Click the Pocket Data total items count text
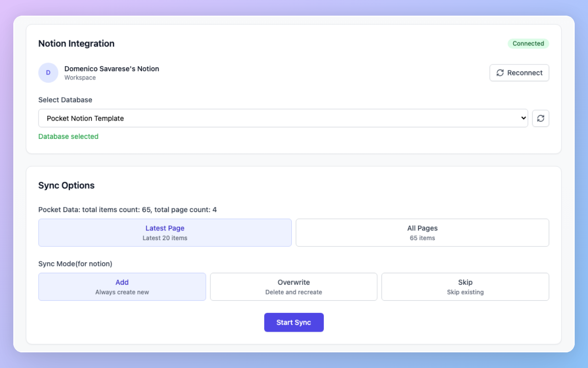The width and height of the screenshot is (588, 368). [x=127, y=210]
